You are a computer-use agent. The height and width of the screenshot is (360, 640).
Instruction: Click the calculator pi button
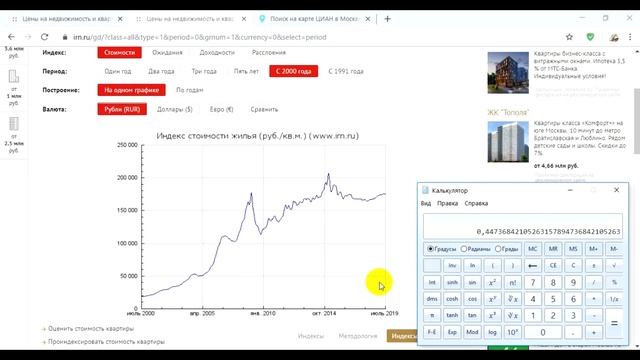click(x=432, y=316)
